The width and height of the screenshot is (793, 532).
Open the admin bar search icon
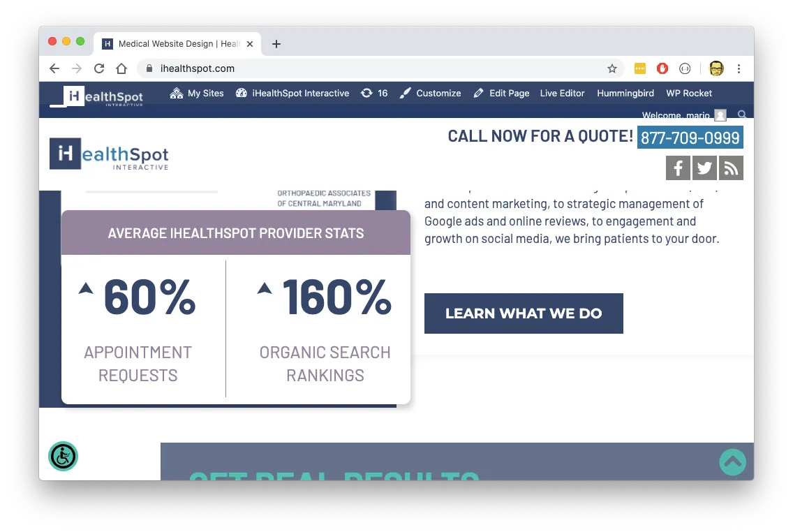tap(742, 114)
